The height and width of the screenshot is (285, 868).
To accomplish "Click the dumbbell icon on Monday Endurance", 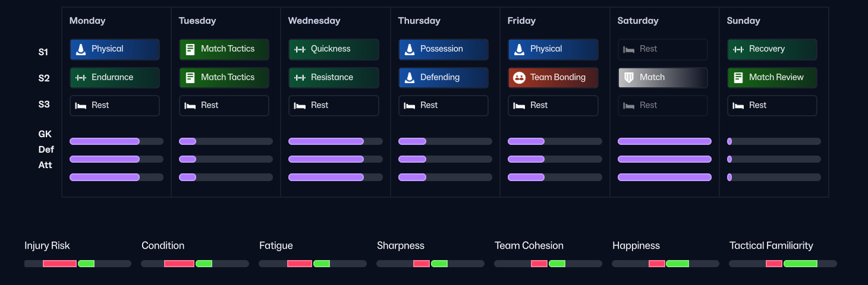I will tap(81, 78).
